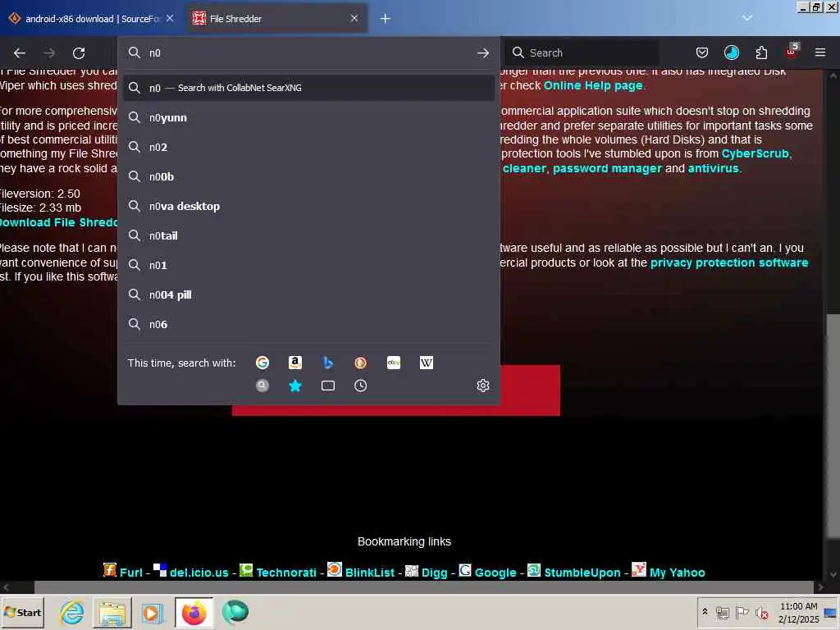
Task: Search this time with Wikipedia
Action: pos(426,363)
